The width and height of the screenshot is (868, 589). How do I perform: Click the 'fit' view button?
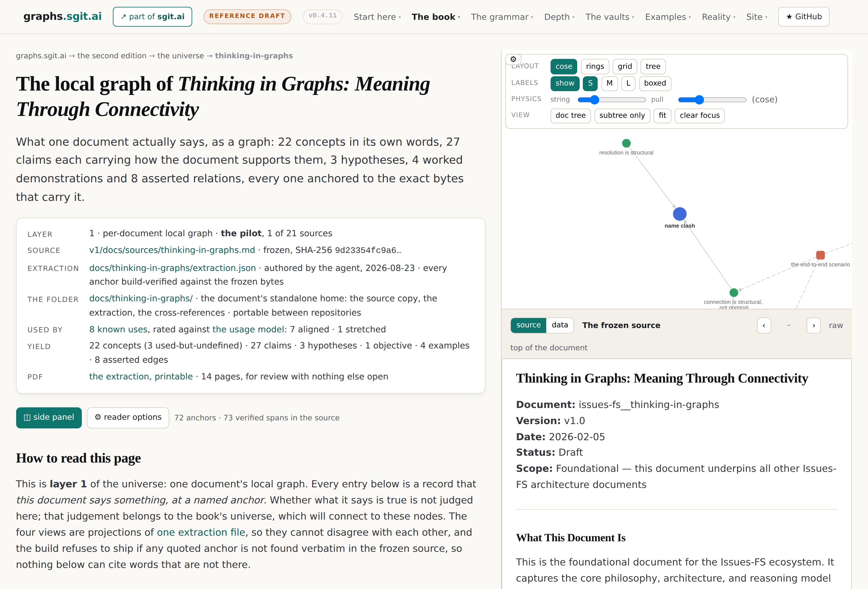(x=662, y=116)
